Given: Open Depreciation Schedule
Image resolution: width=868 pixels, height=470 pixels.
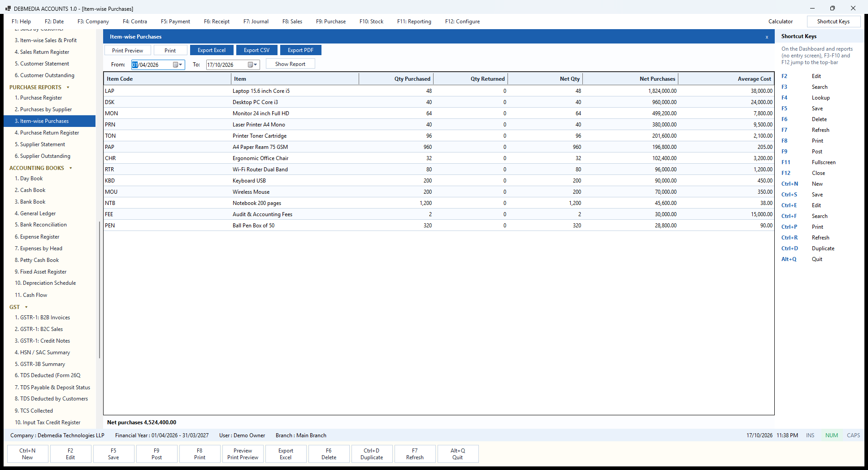Looking at the screenshot, I should (x=49, y=283).
